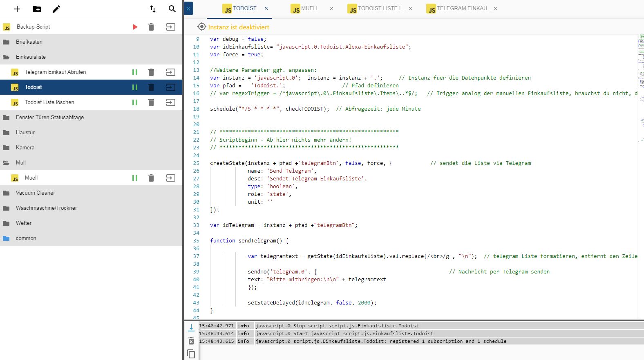Start the Backup-Script with the red play button
The height and width of the screenshot is (360, 644).
pos(135,27)
